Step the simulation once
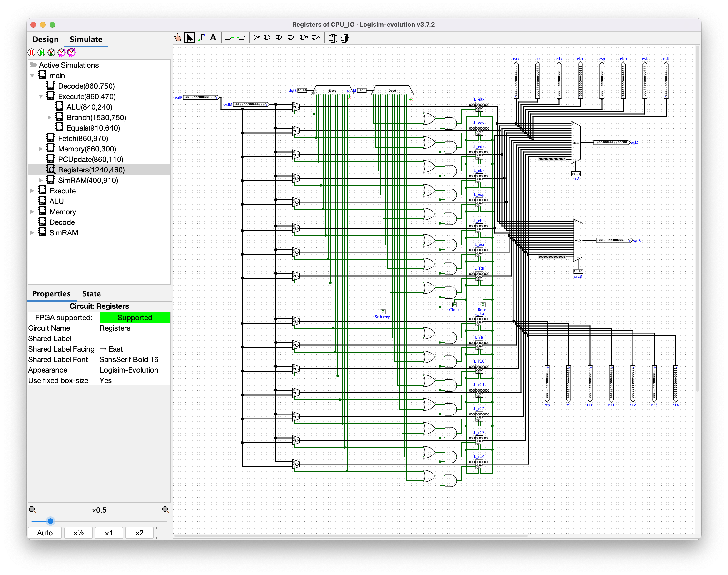The image size is (728, 575). [41, 52]
